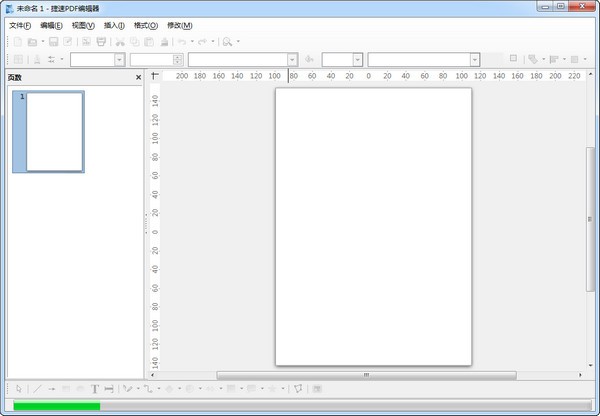Screen dimensions: 600x416
Task: Open the 文件 (File) menu
Action: [x=20, y=25]
